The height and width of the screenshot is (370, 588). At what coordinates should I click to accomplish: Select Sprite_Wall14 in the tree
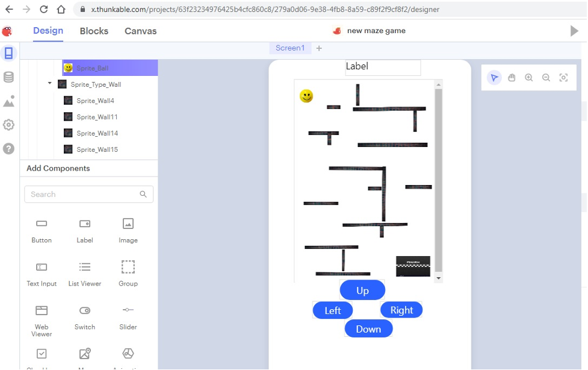click(97, 133)
